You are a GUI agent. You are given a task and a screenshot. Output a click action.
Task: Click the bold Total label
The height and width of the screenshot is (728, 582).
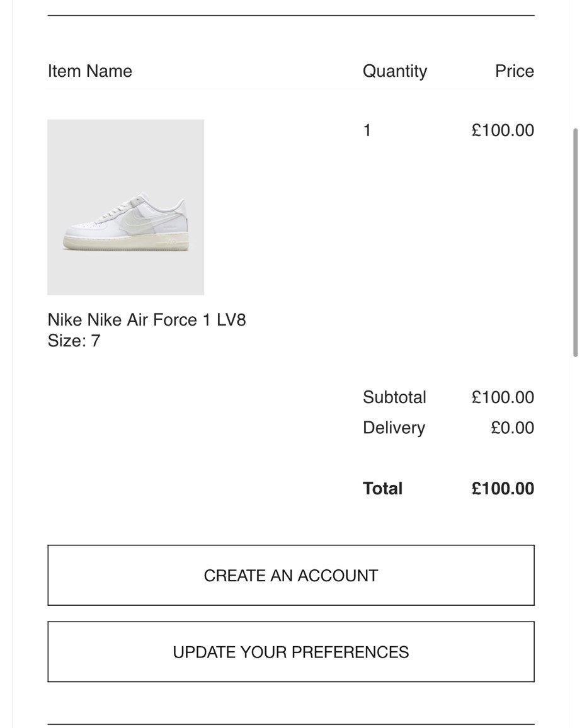coord(383,489)
